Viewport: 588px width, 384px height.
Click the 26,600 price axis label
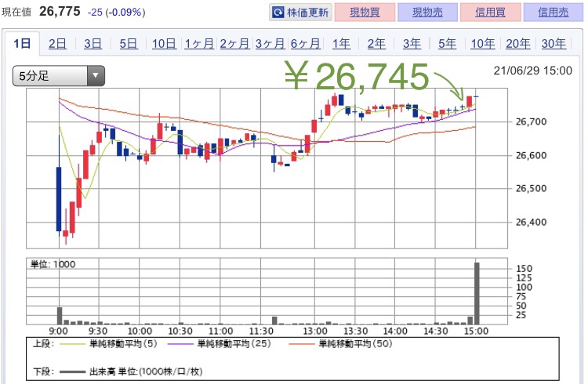531,155
